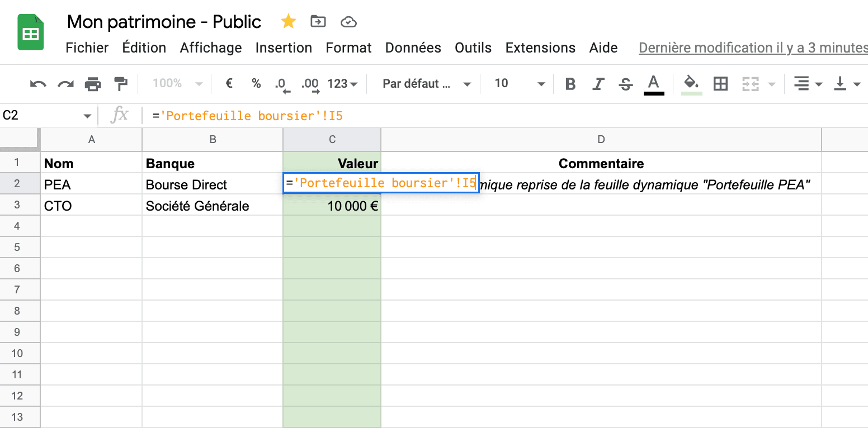The height and width of the screenshot is (428, 868).
Task: Format as currency with euro icon
Action: tap(229, 84)
